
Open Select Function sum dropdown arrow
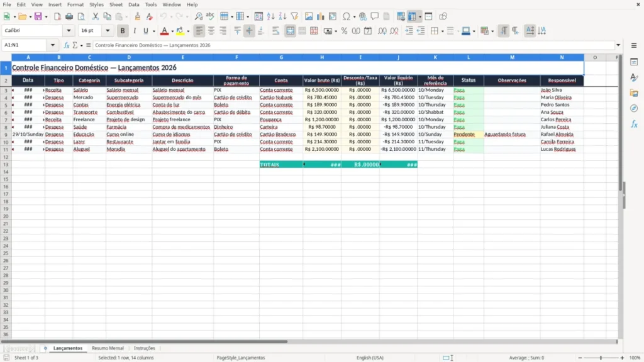pyautogui.click(x=81, y=45)
